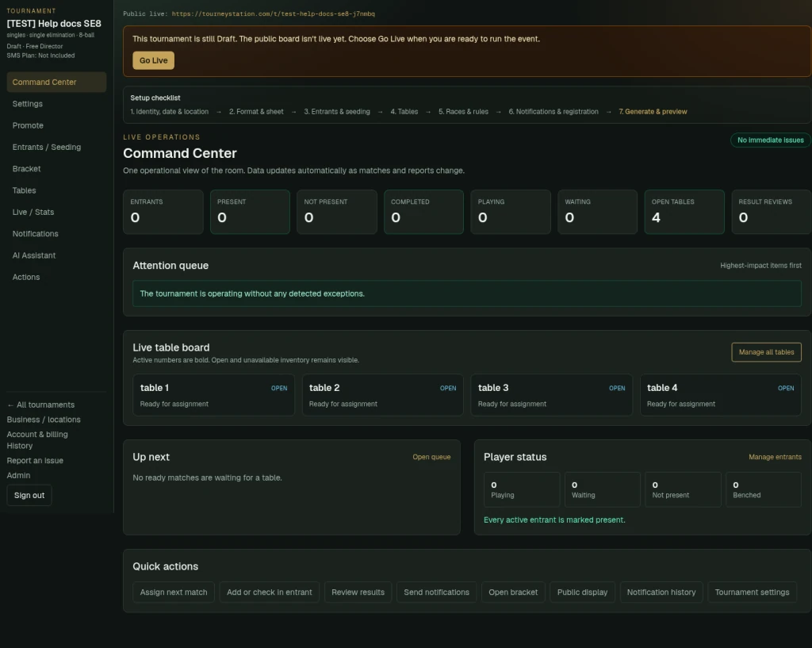Select the Not Present stat card
The width and height of the screenshot is (812, 648).
[337, 212]
